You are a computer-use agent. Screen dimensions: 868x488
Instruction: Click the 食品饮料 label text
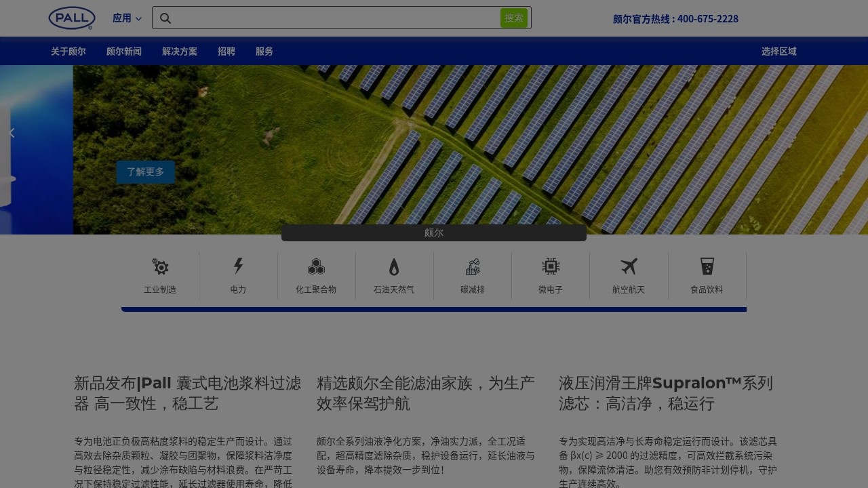click(x=707, y=289)
